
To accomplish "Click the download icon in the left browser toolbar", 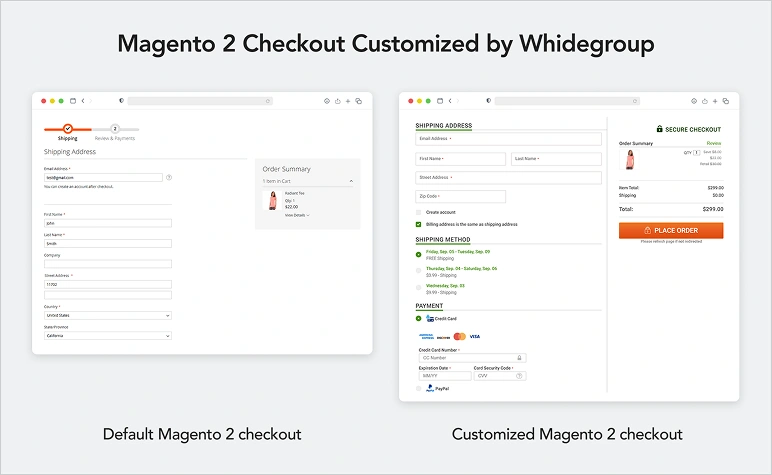I will point(326,101).
